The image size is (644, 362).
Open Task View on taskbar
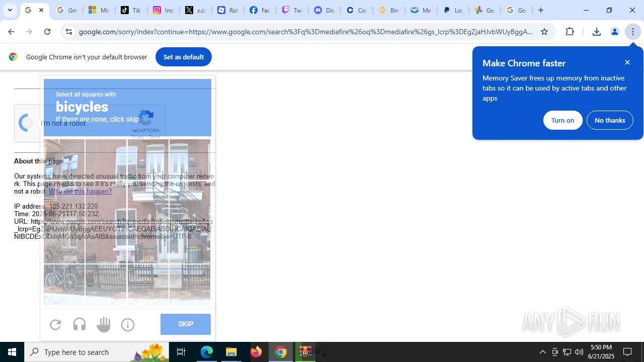(181, 352)
